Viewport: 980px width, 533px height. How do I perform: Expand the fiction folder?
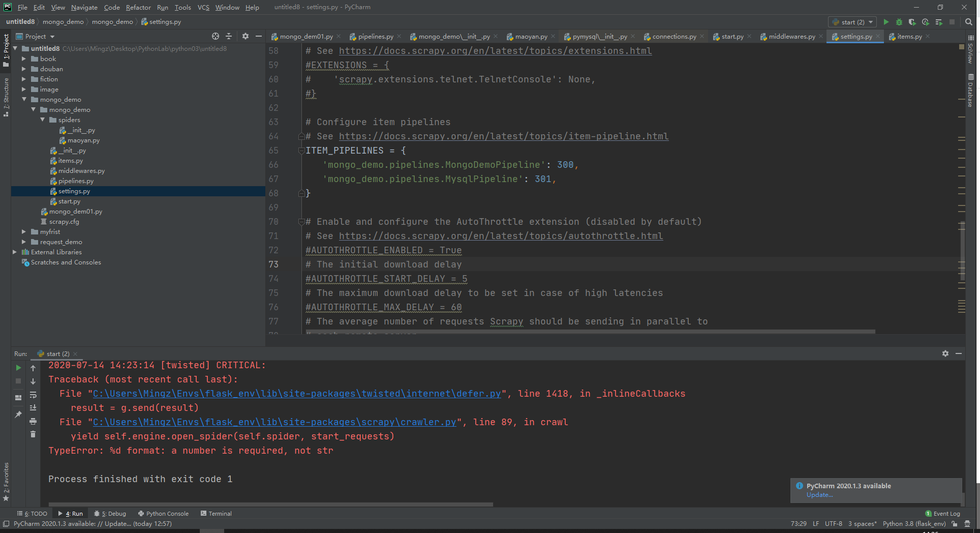[24, 79]
